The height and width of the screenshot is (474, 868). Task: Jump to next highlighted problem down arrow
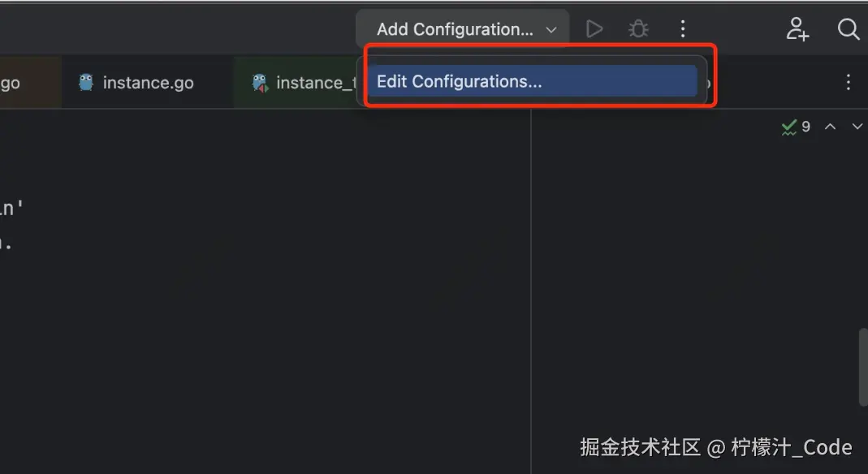click(x=857, y=127)
